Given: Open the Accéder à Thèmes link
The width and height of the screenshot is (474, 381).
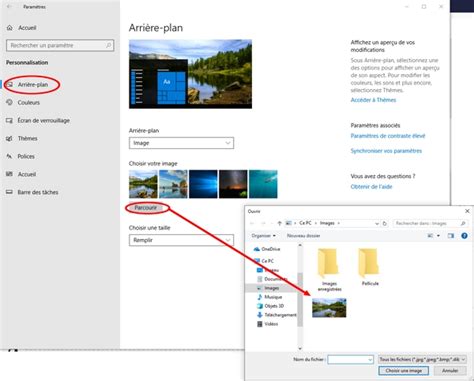Looking at the screenshot, I should [373, 100].
